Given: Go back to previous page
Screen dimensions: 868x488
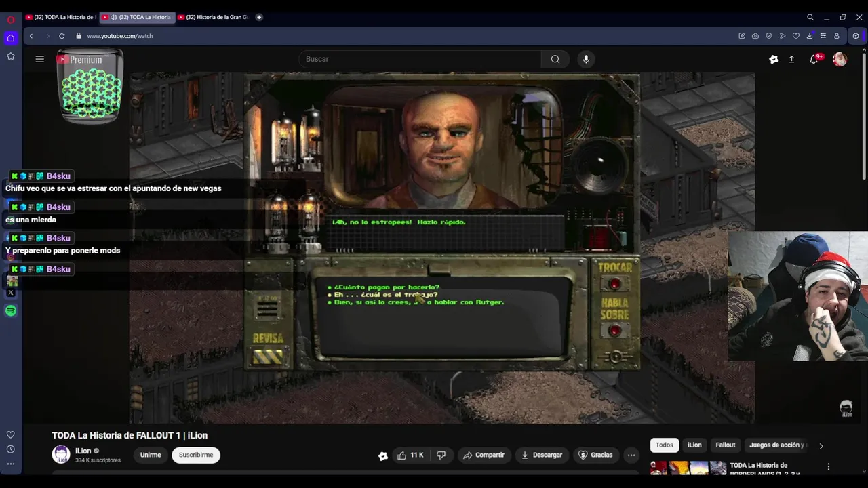Looking at the screenshot, I should coord(31,36).
